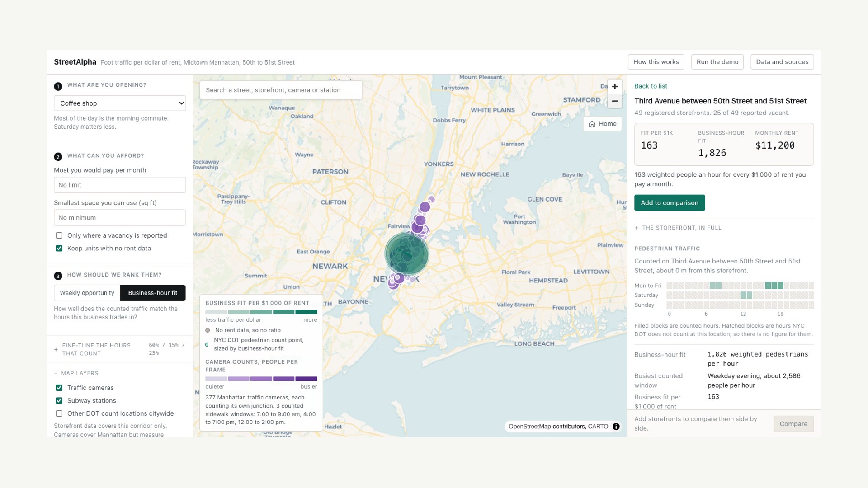Screen dimensions: 868x488
Task: Toggle Only where a vacancy is reported
Action: (x=59, y=235)
